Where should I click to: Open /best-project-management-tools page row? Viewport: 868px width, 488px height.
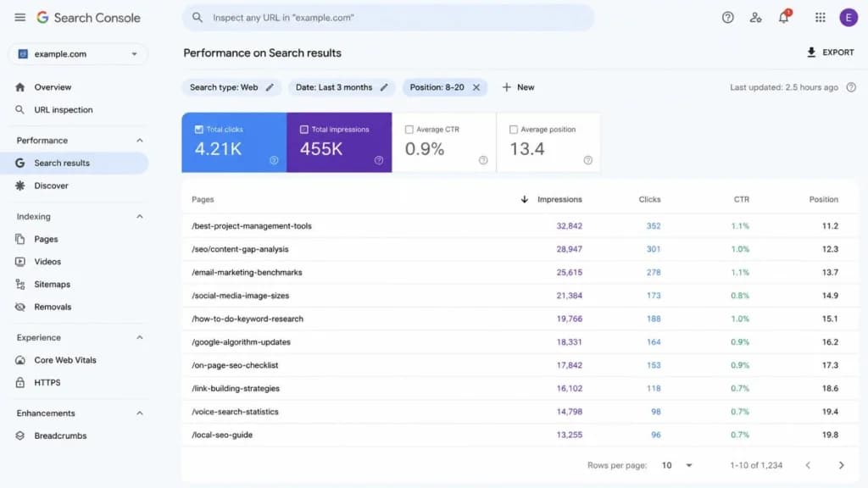pos(520,225)
